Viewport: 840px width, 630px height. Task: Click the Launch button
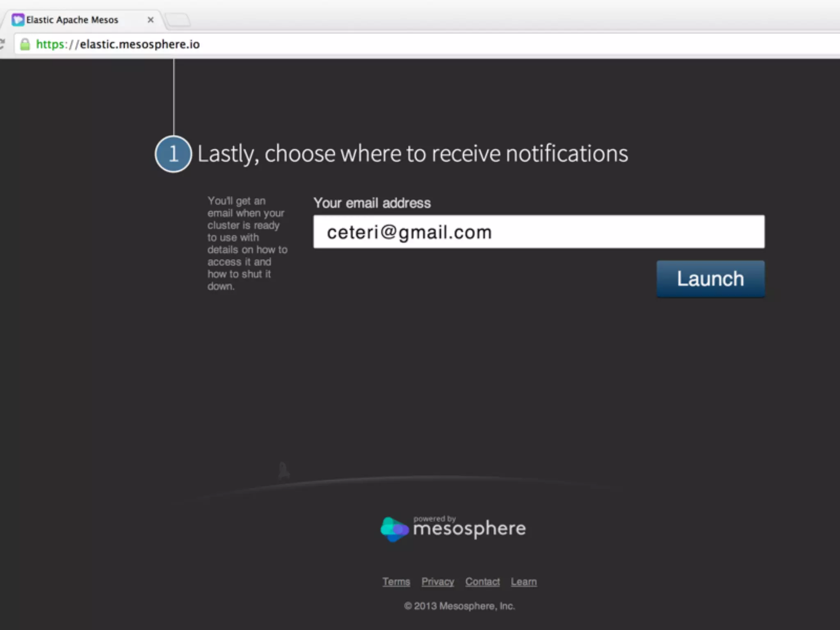coord(710,279)
